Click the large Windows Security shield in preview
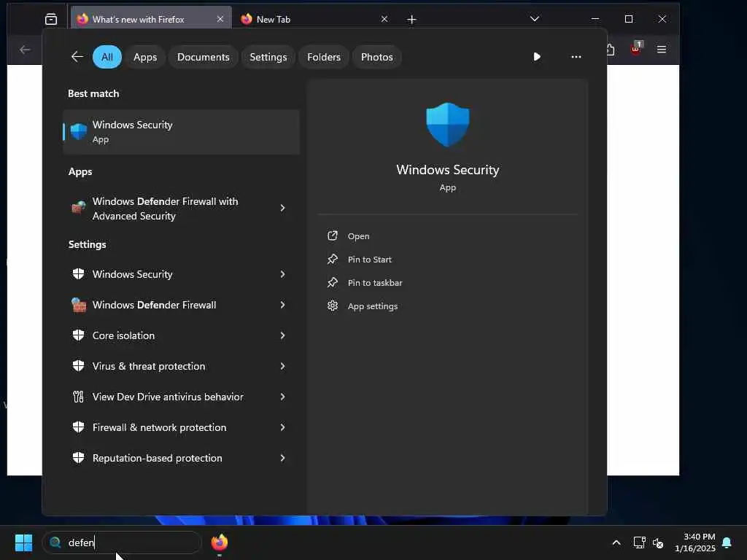This screenshot has height=560, width=747. click(x=448, y=124)
